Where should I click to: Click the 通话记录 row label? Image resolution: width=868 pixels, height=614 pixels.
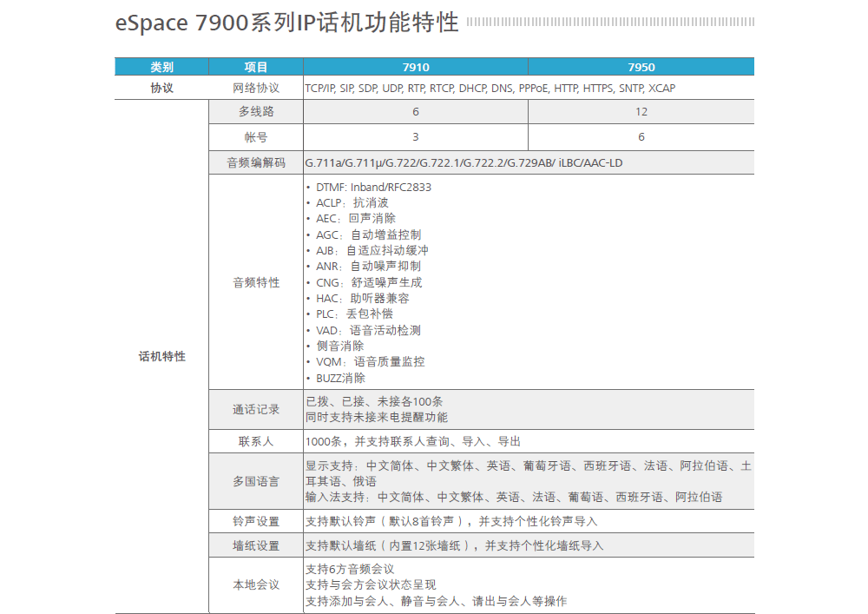pyautogui.click(x=256, y=409)
